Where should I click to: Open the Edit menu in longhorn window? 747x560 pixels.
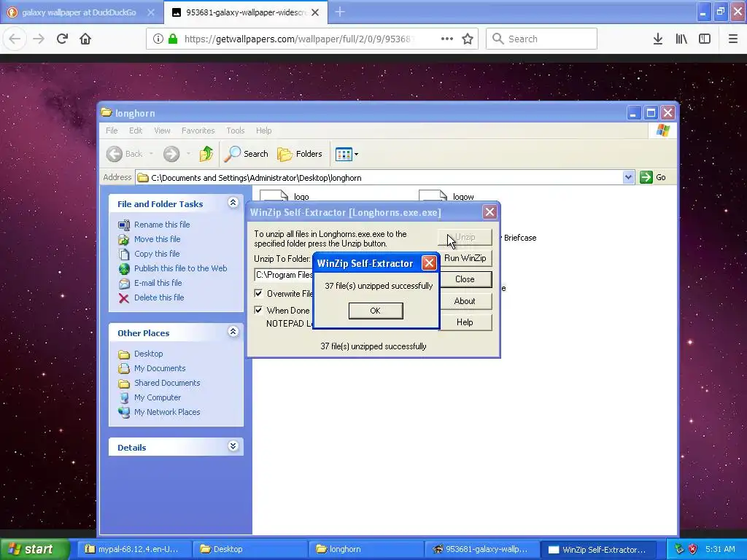135,131
